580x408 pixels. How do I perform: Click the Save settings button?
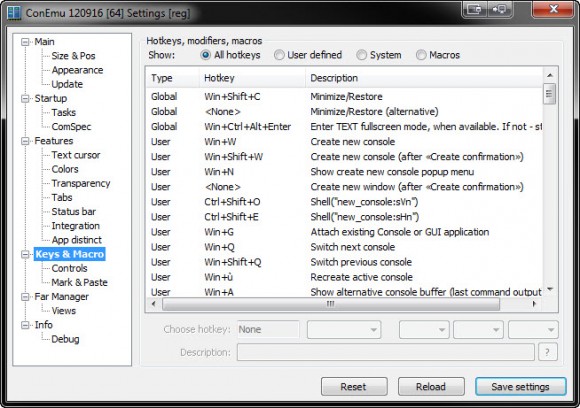point(520,387)
